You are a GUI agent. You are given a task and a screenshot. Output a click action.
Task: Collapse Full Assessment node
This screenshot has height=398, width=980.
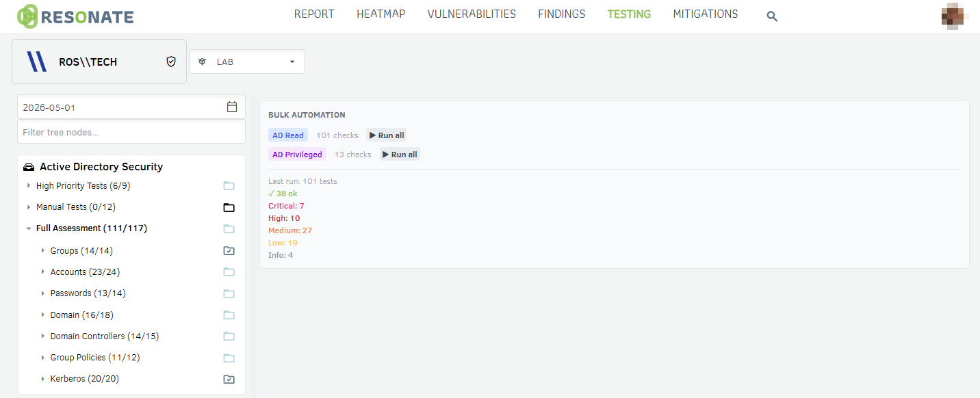coord(29,228)
